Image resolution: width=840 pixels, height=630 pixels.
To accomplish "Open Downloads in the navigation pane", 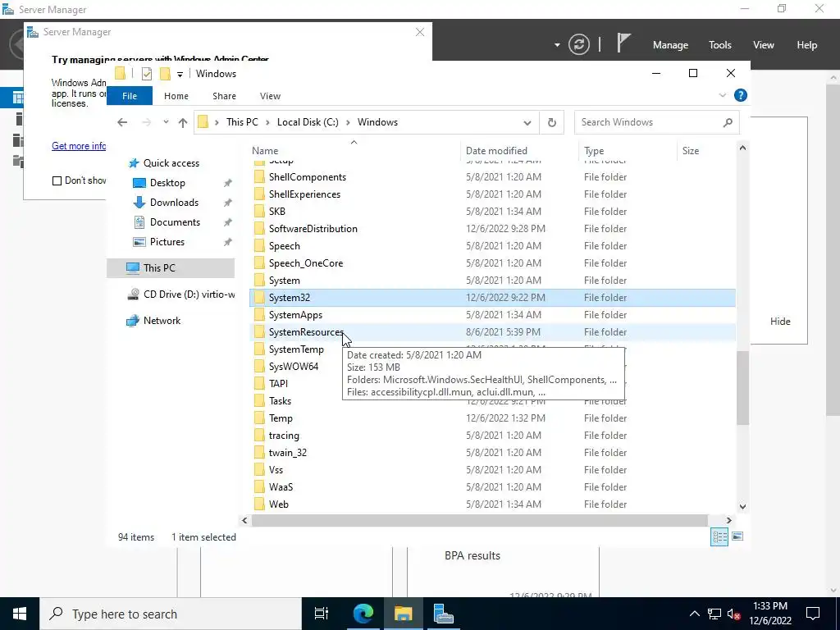I will (174, 203).
